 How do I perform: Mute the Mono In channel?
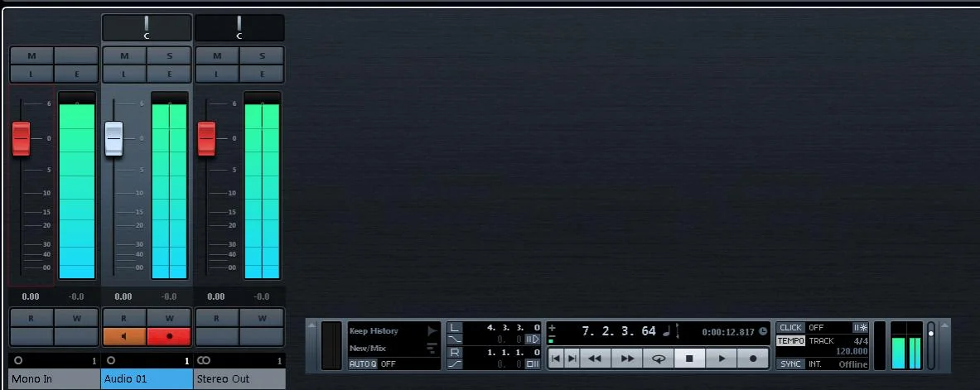[31, 55]
